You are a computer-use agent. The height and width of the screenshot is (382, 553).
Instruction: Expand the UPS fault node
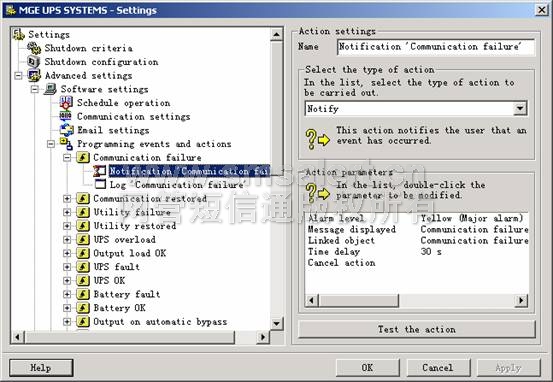67,267
